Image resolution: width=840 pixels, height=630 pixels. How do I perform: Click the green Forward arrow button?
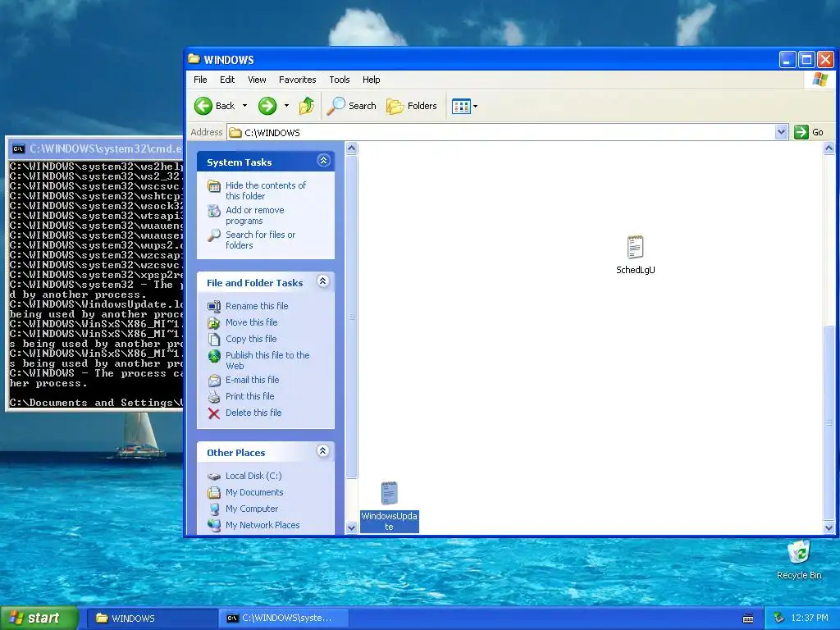267,106
